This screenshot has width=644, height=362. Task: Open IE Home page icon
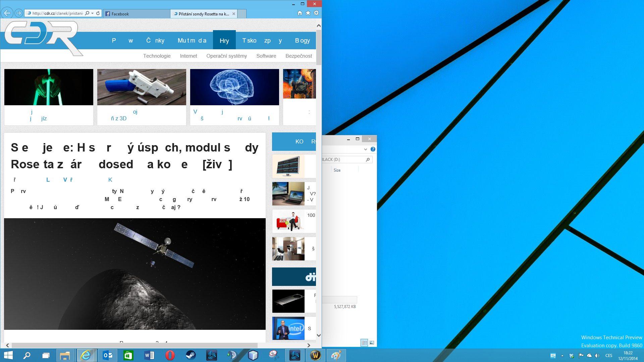[x=300, y=13]
